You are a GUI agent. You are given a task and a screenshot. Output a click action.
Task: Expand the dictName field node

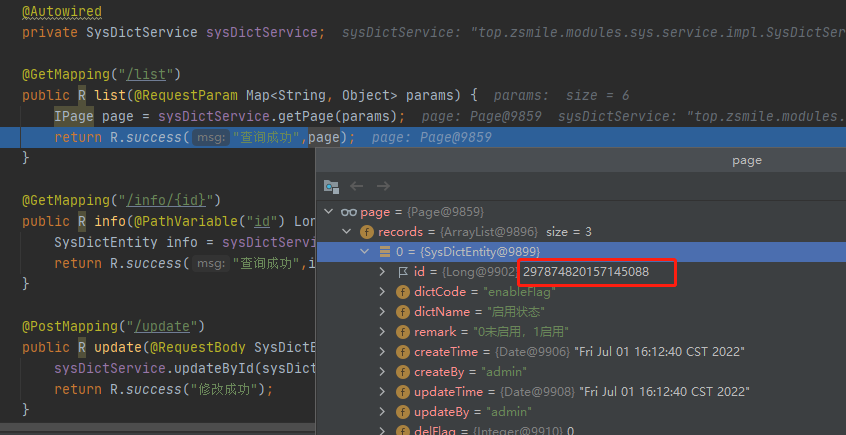coord(382,312)
